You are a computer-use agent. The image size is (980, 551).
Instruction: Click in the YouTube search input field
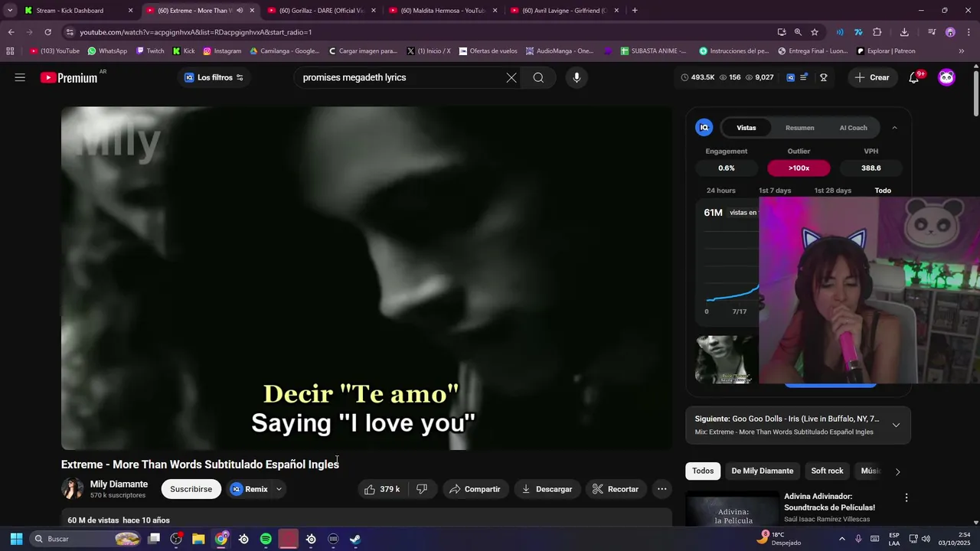click(x=398, y=77)
